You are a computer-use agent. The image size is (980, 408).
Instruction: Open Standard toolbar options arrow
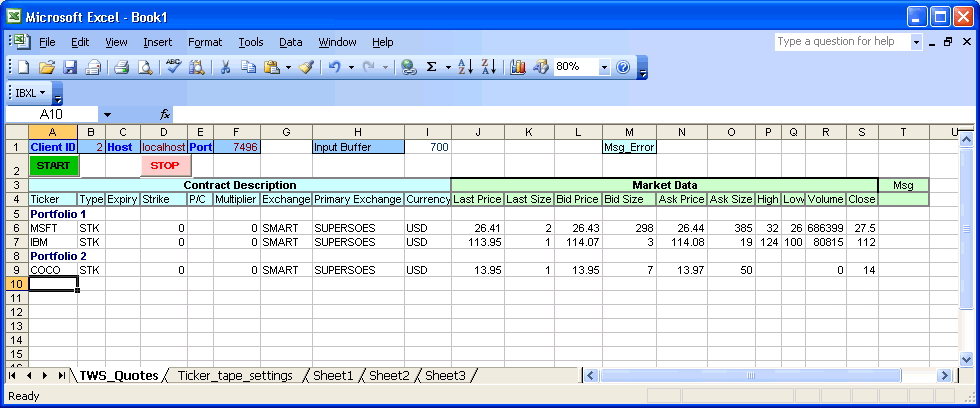tap(642, 67)
